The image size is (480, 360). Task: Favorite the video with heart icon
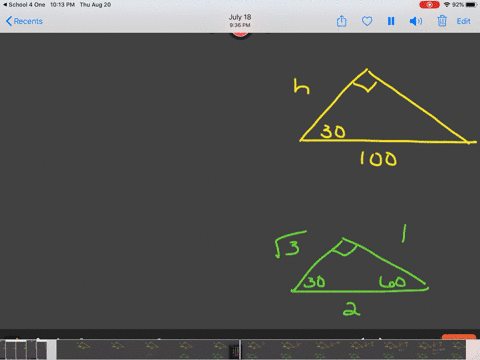click(367, 22)
